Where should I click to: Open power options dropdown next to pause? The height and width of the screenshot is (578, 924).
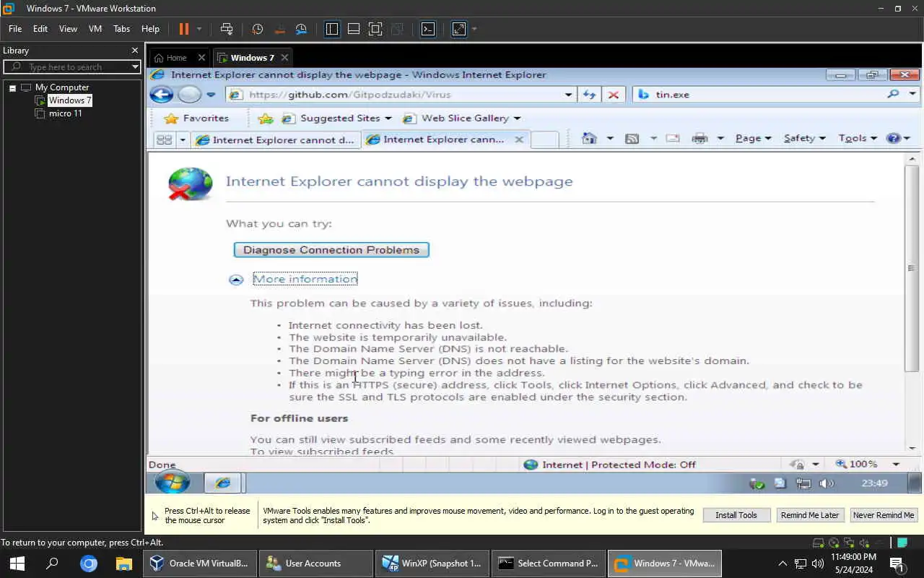click(199, 30)
